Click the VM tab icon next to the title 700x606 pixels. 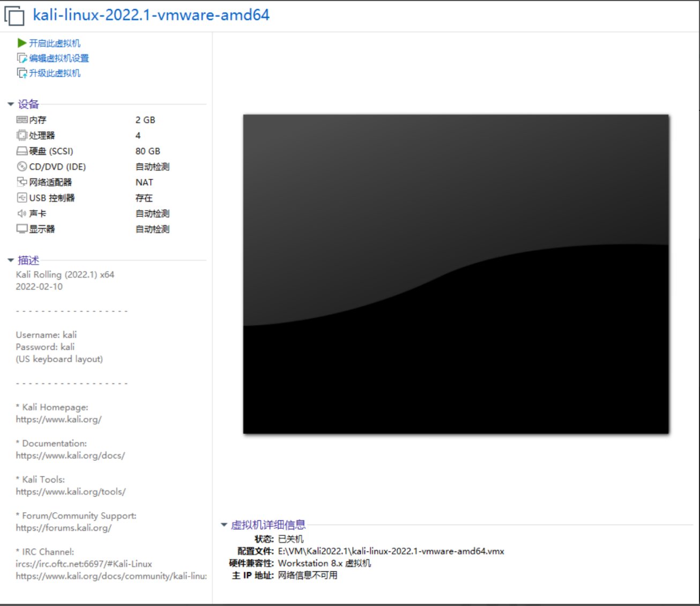click(x=15, y=15)
